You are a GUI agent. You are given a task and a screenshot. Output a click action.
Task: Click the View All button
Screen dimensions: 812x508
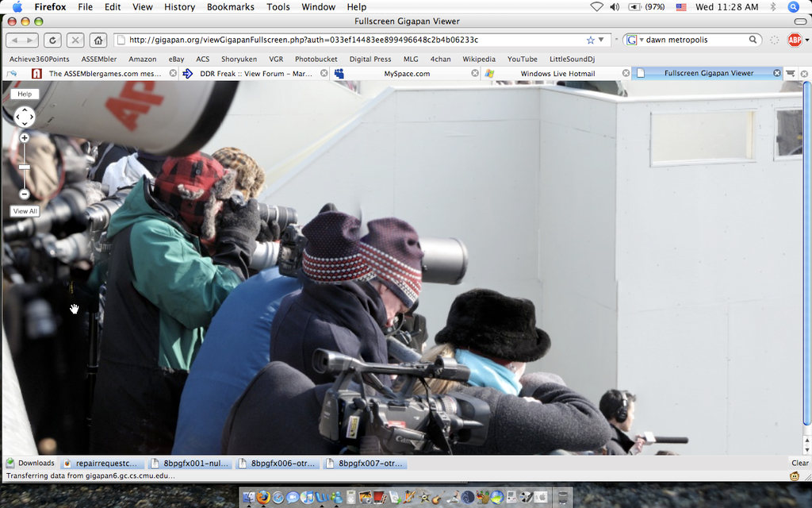[25, 211]
